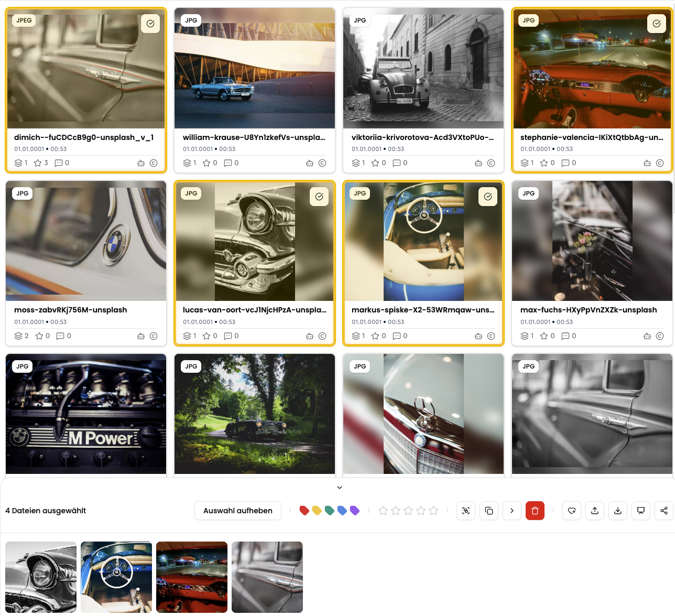Collapse the selection panel with the chevron
The height and width of the screenshot is (616, 675).
340,488
